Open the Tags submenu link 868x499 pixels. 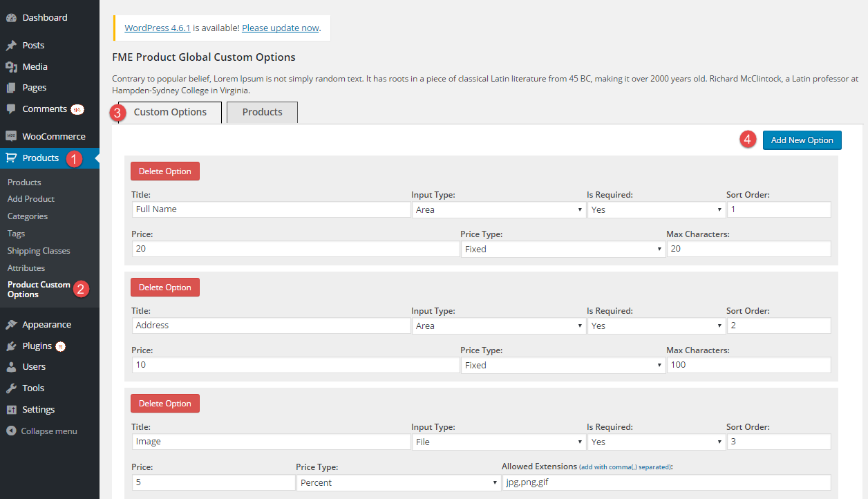(x=17, y=234)
